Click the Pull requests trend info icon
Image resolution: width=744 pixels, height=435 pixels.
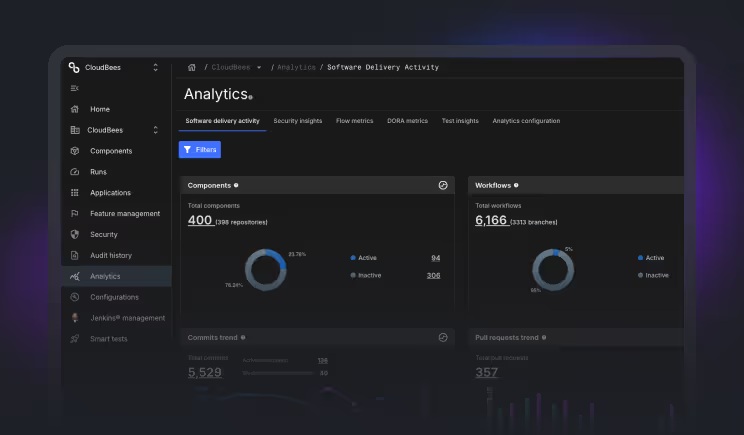[x=544, y=338]
